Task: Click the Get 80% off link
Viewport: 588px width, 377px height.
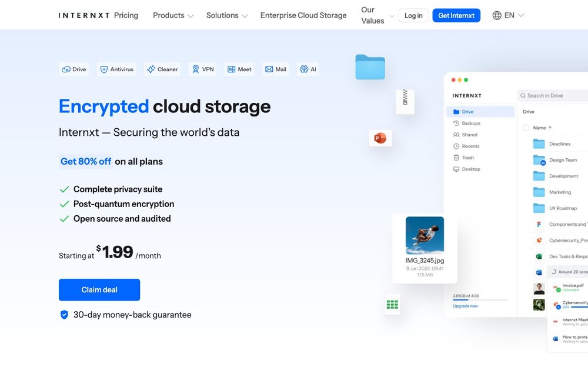Action: pos(86,161)
